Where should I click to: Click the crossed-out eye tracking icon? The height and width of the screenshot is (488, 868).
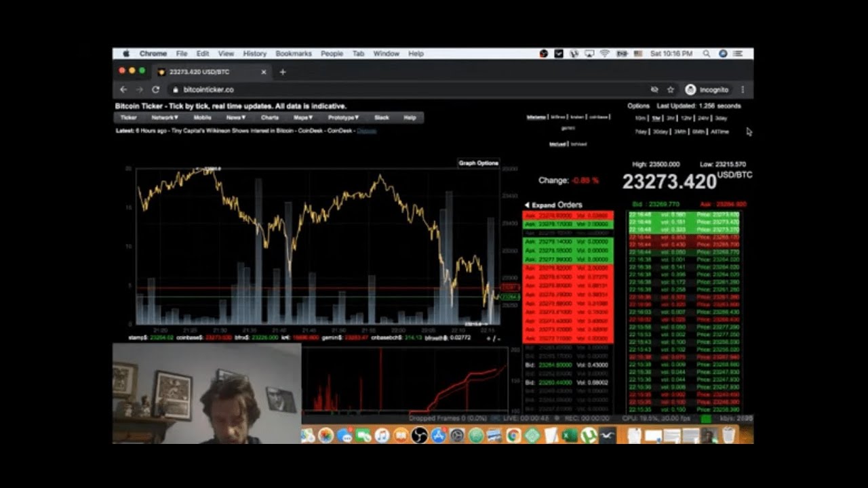(654, 89)
